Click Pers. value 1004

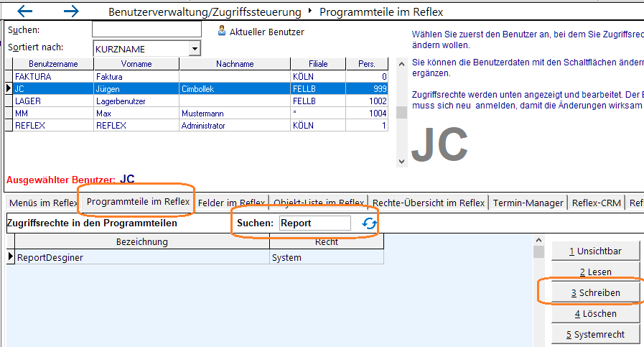[367, 113]
